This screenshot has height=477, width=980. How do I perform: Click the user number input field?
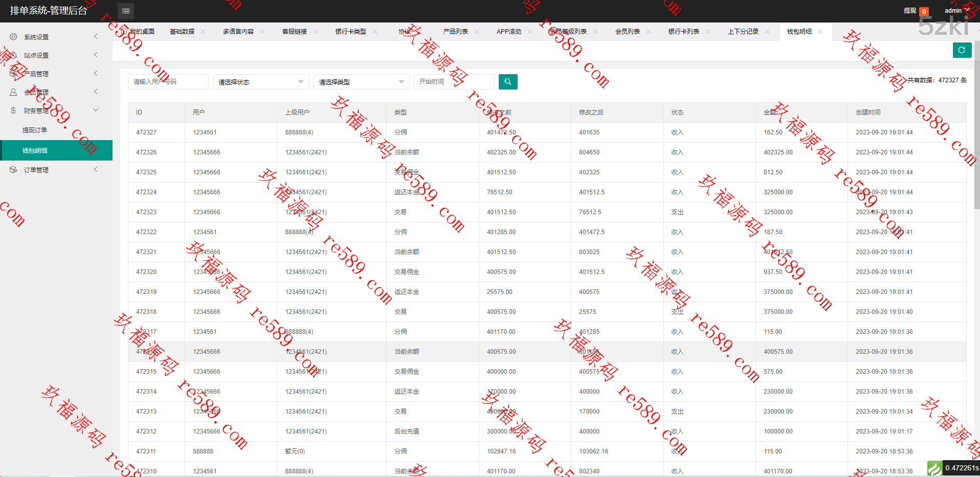168,82
